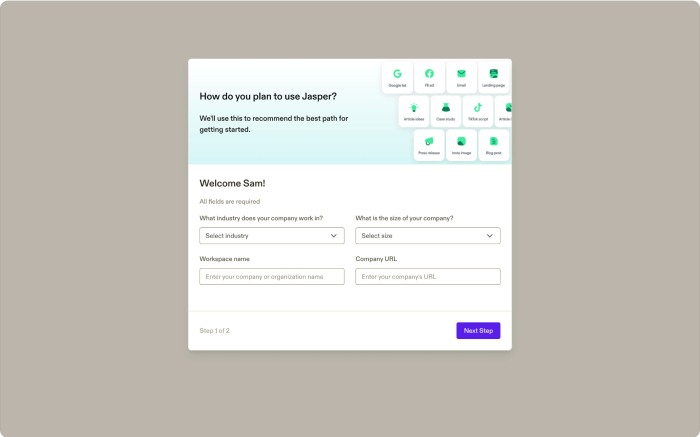This screenshot has height=437, width=700.
Task: Click the Article ideas lightbulb icon
Action: coord(414,108)
